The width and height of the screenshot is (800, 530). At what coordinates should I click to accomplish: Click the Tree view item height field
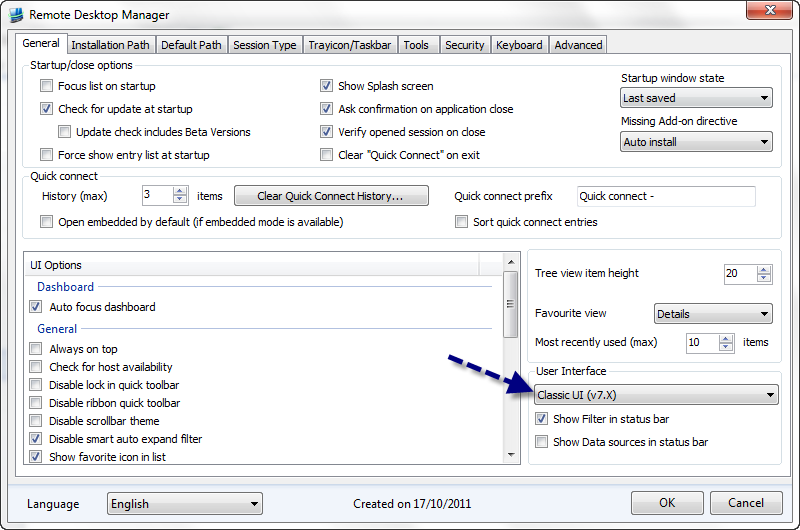tap(740, 274)
